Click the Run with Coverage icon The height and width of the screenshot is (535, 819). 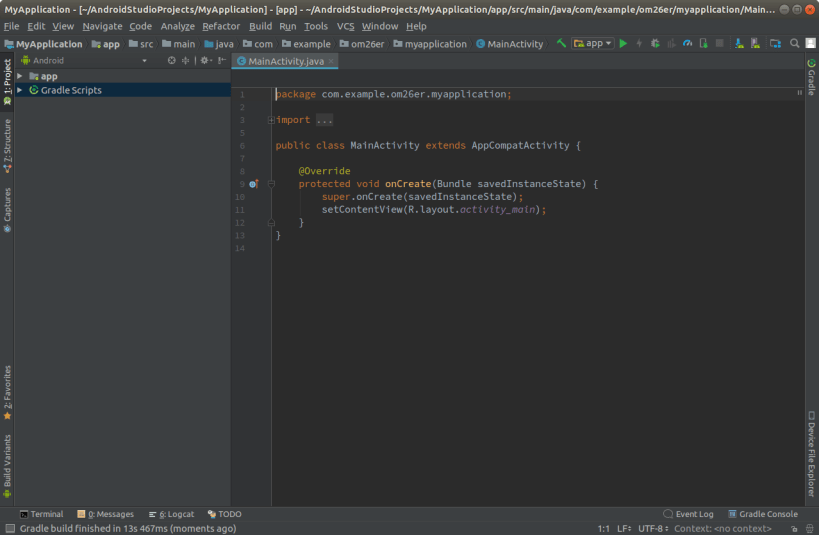pos(671,44)
